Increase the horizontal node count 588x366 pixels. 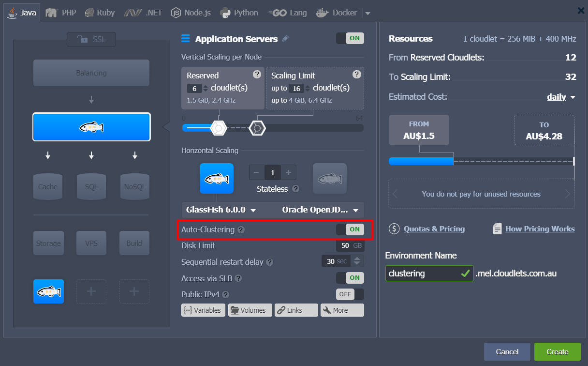[x=289, y=172]
